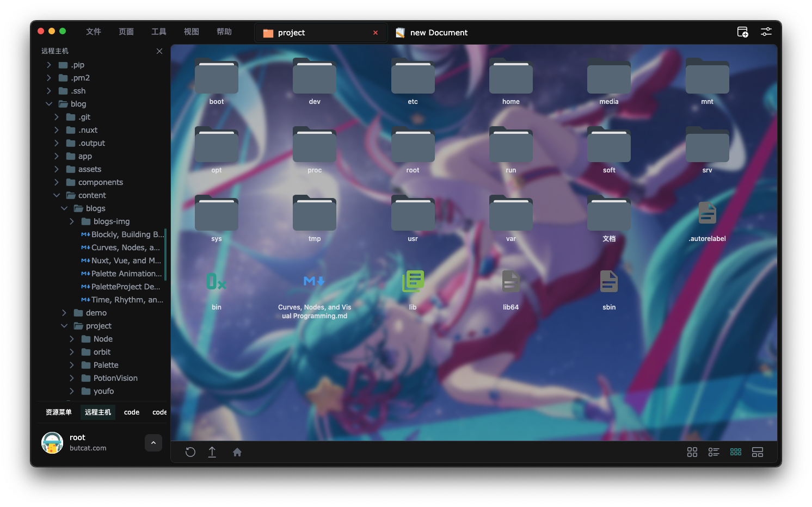The image size is (812, 507).
Task: Open the 文档 folder icon
Action: 609,213
